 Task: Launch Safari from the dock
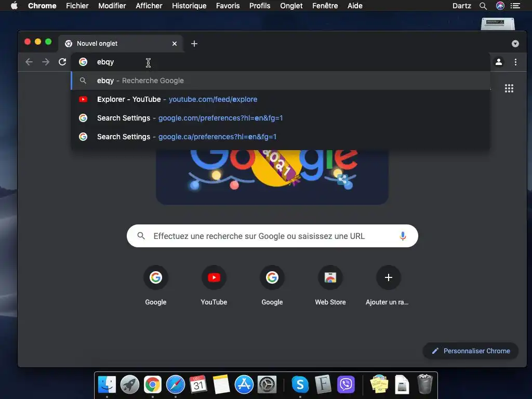[176, 384]
